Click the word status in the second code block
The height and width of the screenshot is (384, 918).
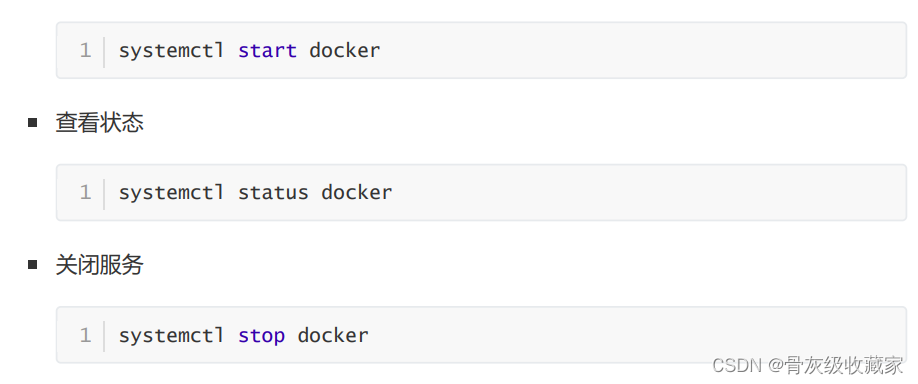[x=273, y=193]
